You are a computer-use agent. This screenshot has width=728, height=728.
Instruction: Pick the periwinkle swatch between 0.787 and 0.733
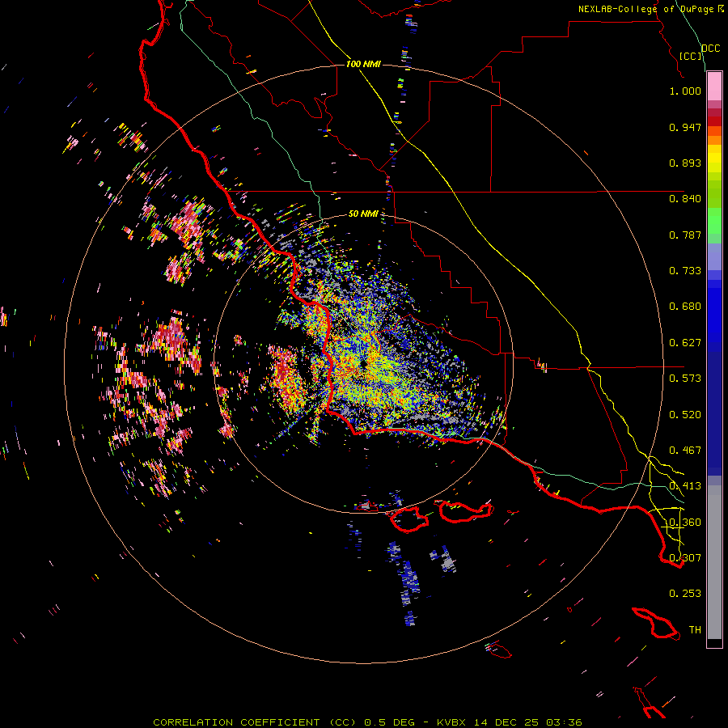tap(714, 256)
